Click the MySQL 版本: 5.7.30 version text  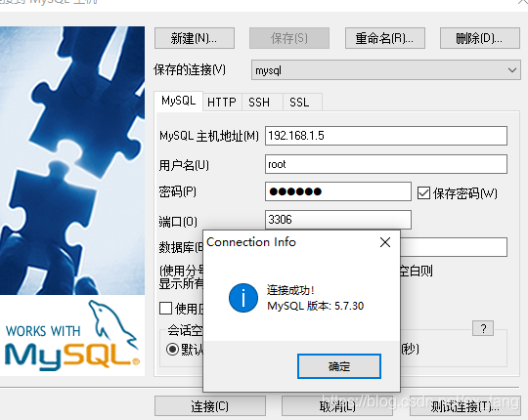pyautogui.click(x=315, y=306)
